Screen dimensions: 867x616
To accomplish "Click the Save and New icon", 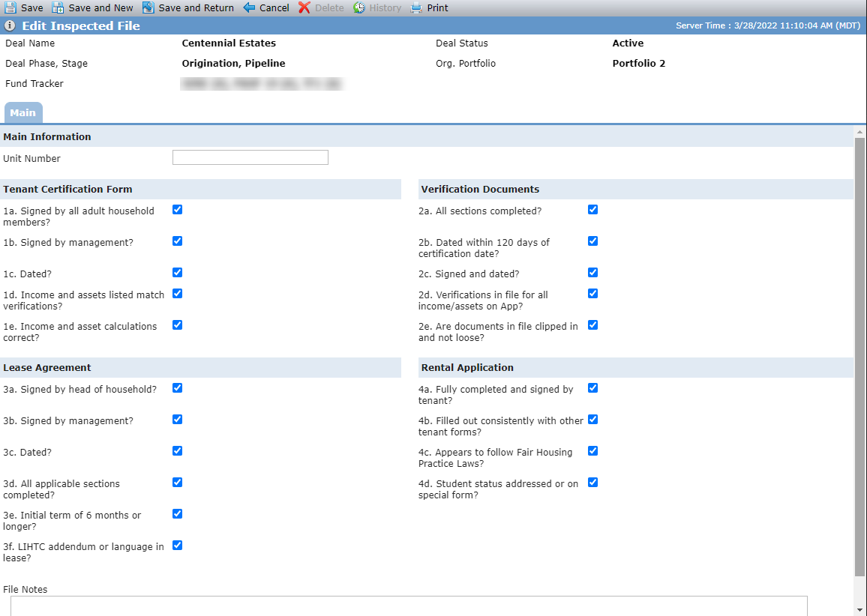I will (x=58, y=7).
